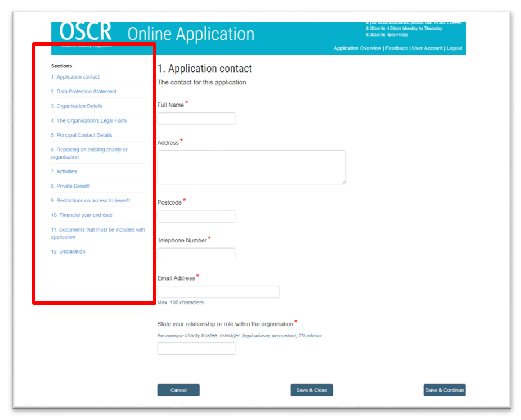
Task: Click Save & Close
Action: 311,390
